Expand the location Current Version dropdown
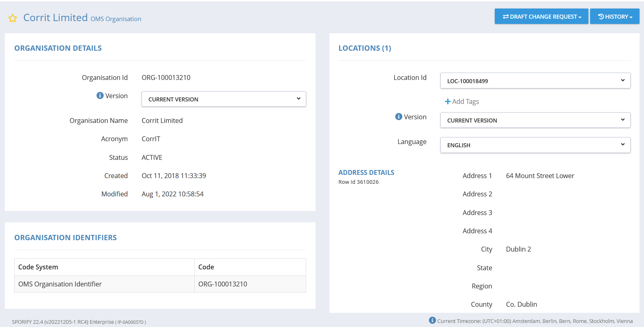Viewport: 644px width, 327px height. (x=535, y=120)
